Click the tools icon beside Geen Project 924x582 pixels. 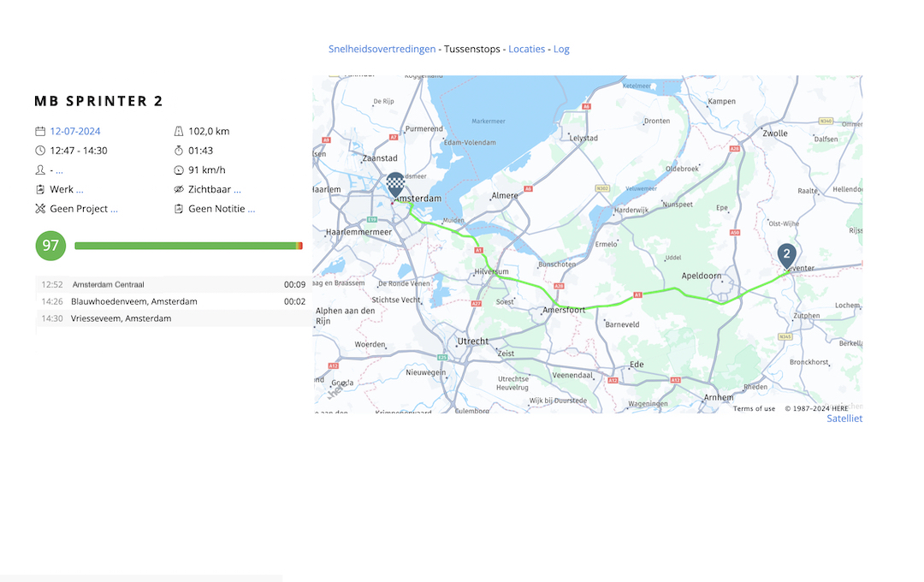[39, 209]
